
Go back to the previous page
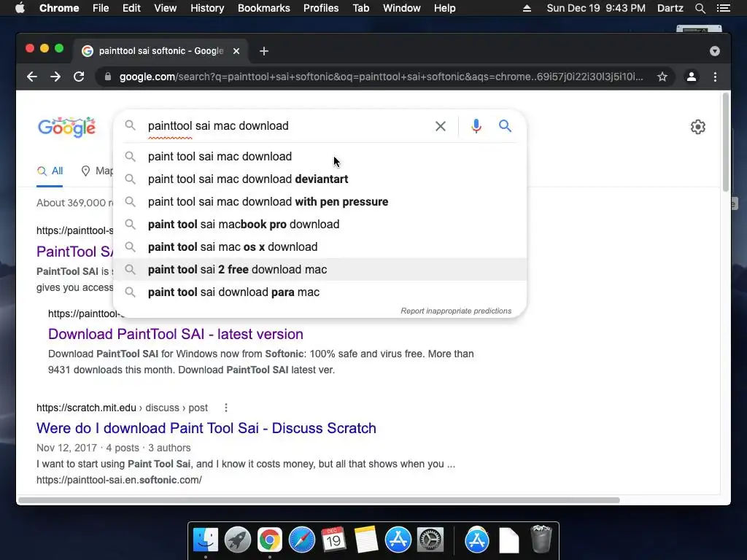click(x=32, y=77)
